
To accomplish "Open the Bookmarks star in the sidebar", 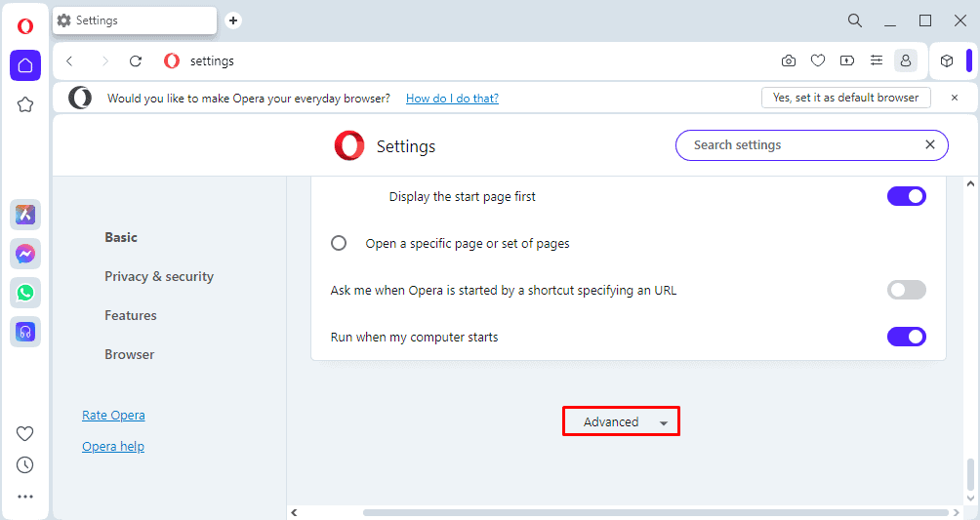I will pos(25,104).
